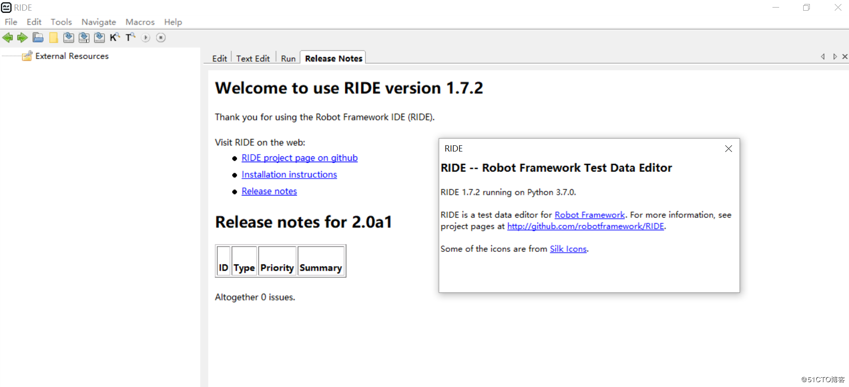Viewport: 849px width, 387px height.
Task: Open the Tools menu
Action: 61,22
